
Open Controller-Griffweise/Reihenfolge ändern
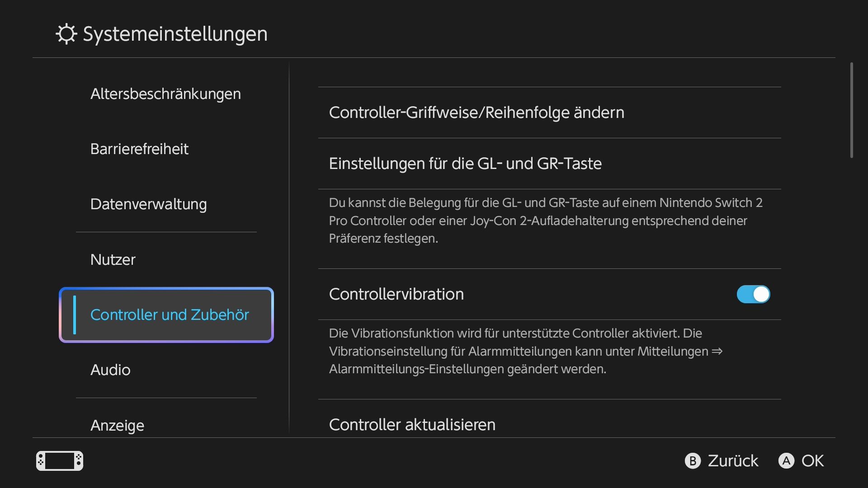coord(550,113)
